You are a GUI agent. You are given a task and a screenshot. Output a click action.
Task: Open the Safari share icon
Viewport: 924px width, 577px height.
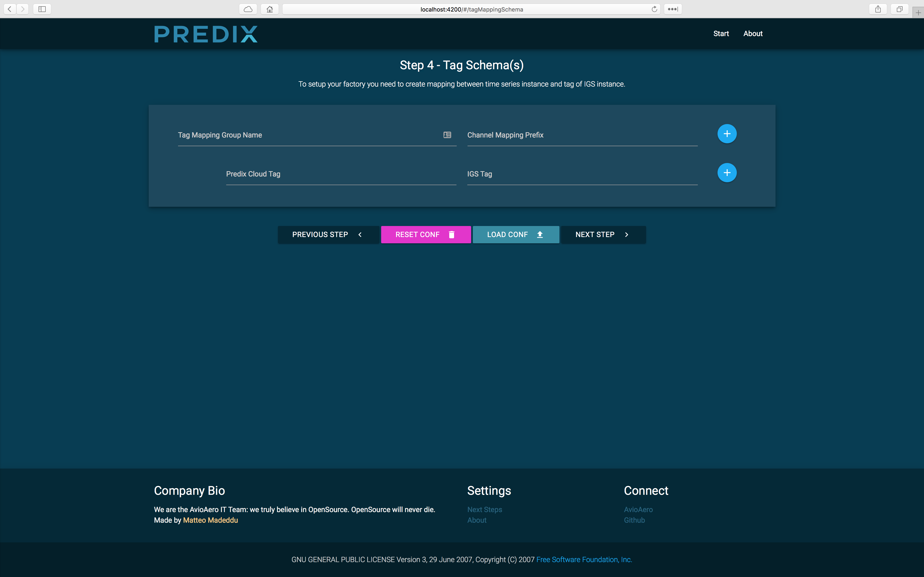coord(878,9)
